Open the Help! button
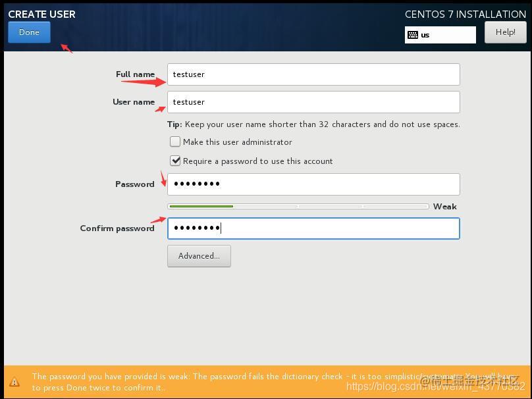The image size is (532, 399). [505, 32]
